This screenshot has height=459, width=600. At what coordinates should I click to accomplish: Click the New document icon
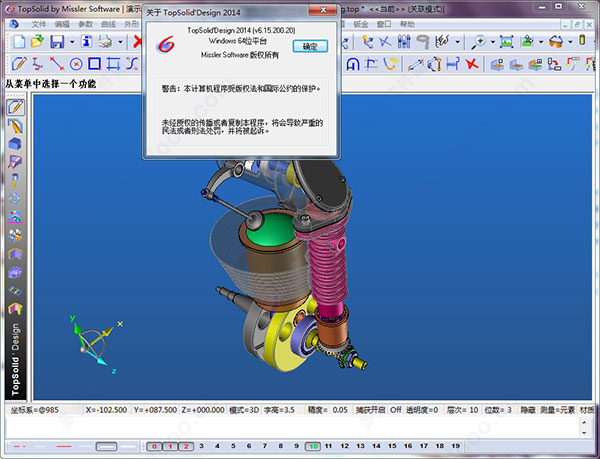tap(19, 42)
